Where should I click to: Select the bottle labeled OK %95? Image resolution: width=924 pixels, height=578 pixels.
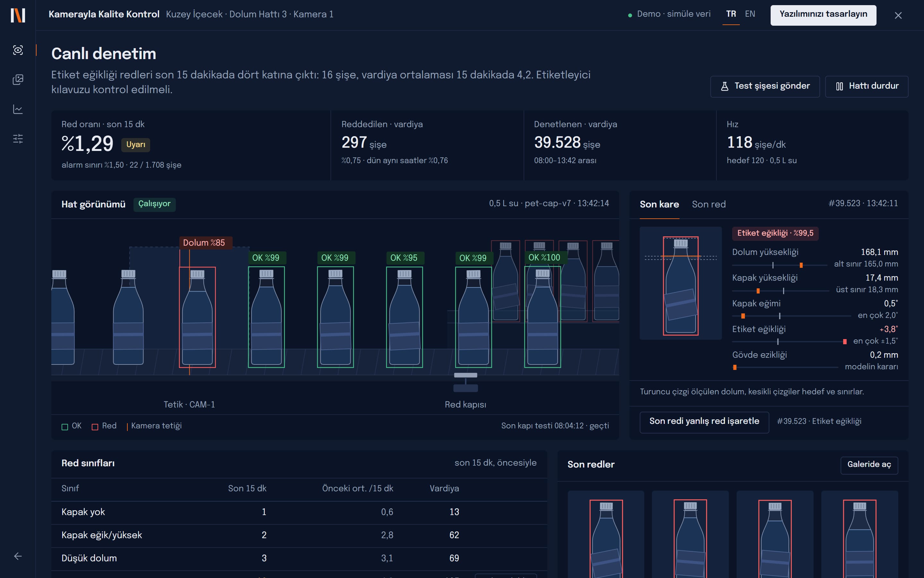pyautogui.click(x=404, y=317)
